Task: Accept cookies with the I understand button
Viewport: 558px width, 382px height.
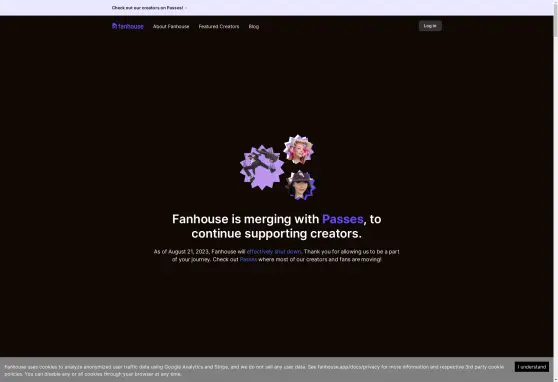Action: (532, 367)
